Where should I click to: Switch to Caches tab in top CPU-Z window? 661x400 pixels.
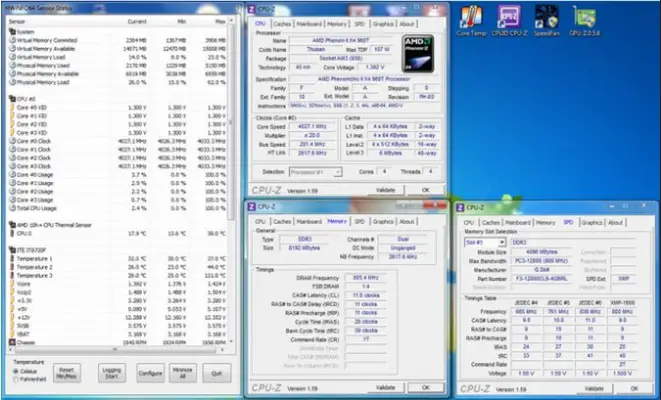(282, 24)
